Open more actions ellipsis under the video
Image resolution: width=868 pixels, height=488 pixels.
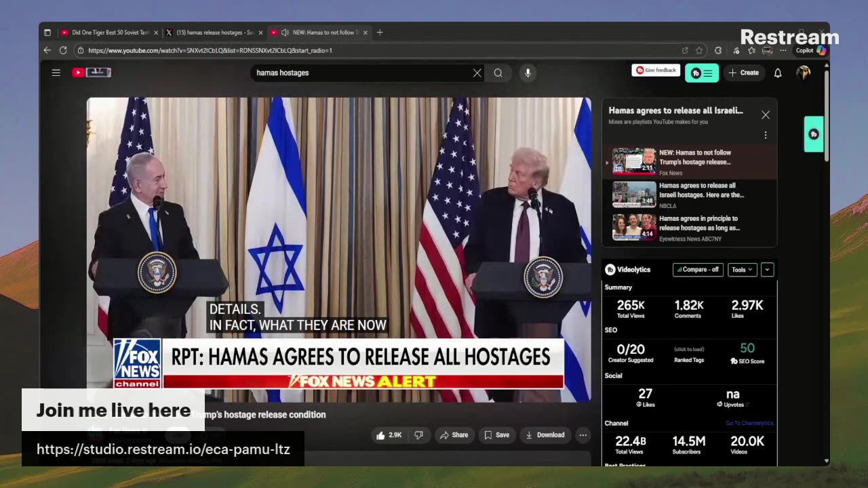point(583,435)
